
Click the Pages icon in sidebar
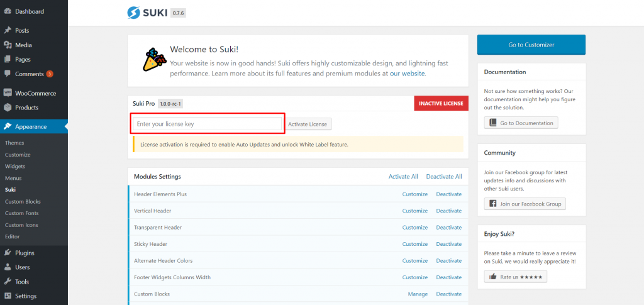pos(8,60)
